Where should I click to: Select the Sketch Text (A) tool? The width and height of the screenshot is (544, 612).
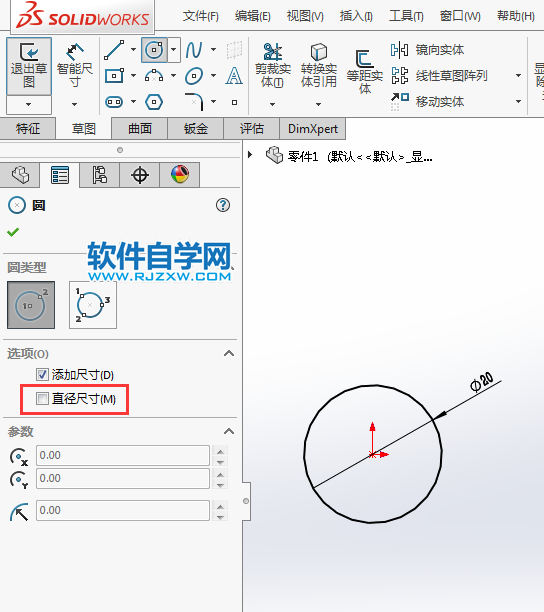tap(234, 75)
